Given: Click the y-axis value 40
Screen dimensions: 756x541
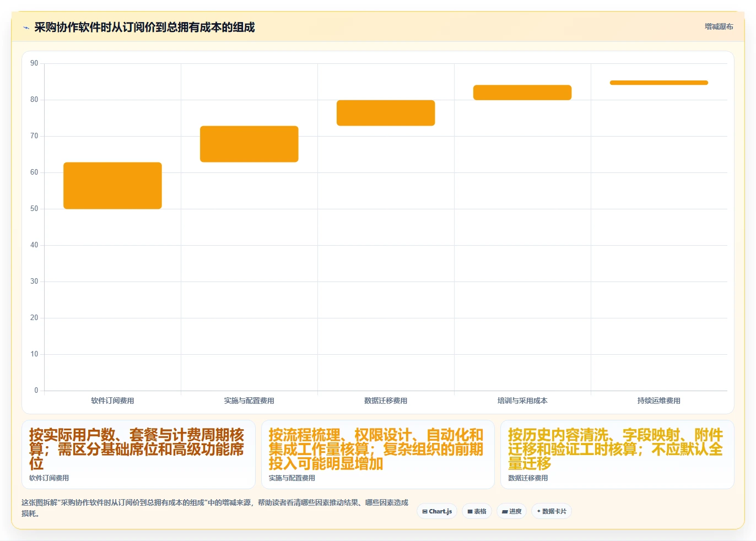Looking at the screenshot, I should (34, 245).
